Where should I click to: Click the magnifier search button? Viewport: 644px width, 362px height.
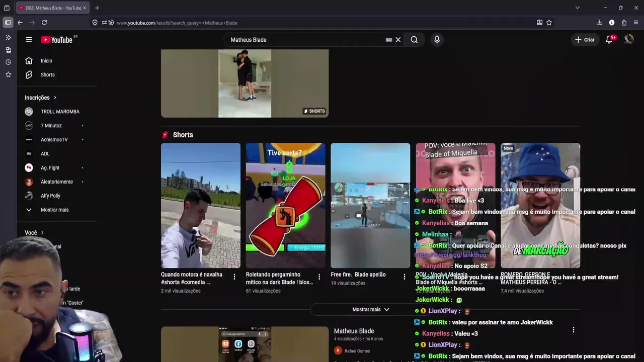(x=414, y=40)
